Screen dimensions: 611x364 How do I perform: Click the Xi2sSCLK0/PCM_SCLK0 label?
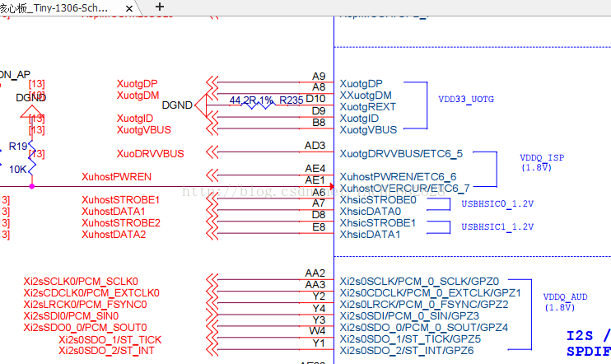coord(81,282)
